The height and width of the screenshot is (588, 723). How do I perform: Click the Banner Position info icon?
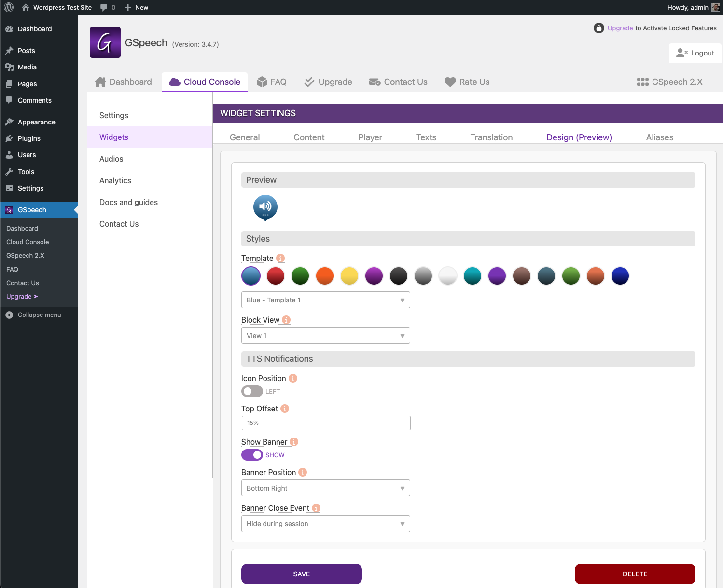pyautogui.click(x=303, y=472)
